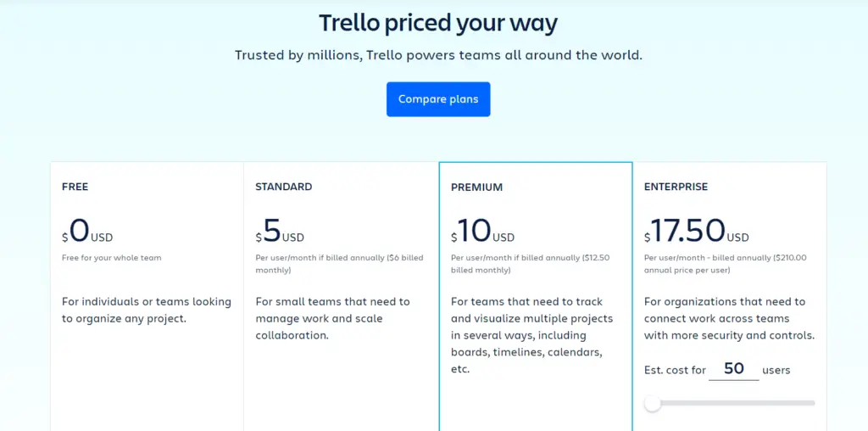Select the users count input field
This screenshot has width=868, height=431.
(x=733, y=370)
